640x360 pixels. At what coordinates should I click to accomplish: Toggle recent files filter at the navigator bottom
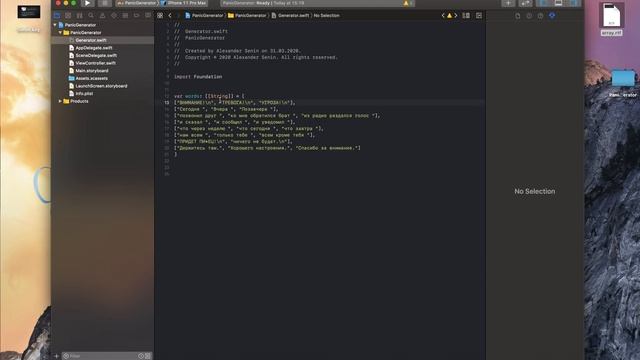141,356
